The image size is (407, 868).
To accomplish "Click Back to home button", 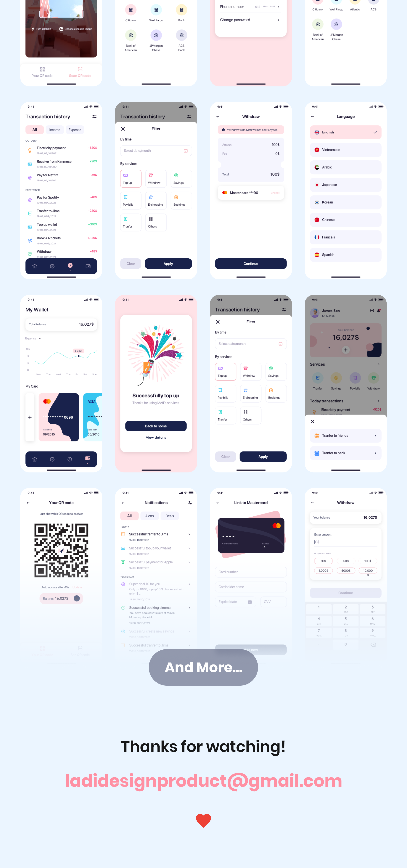I will [x=156, y=426].
